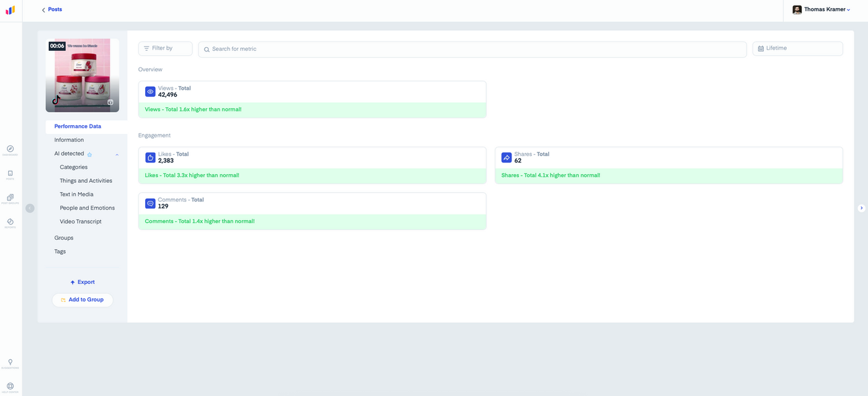
Task: Open the Thomas Kramer account menu
Action: (x=821, y=10)
